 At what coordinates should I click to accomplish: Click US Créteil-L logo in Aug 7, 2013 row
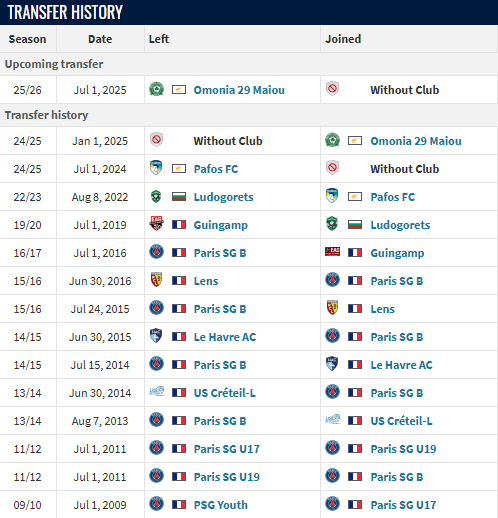tap(332, 420)
